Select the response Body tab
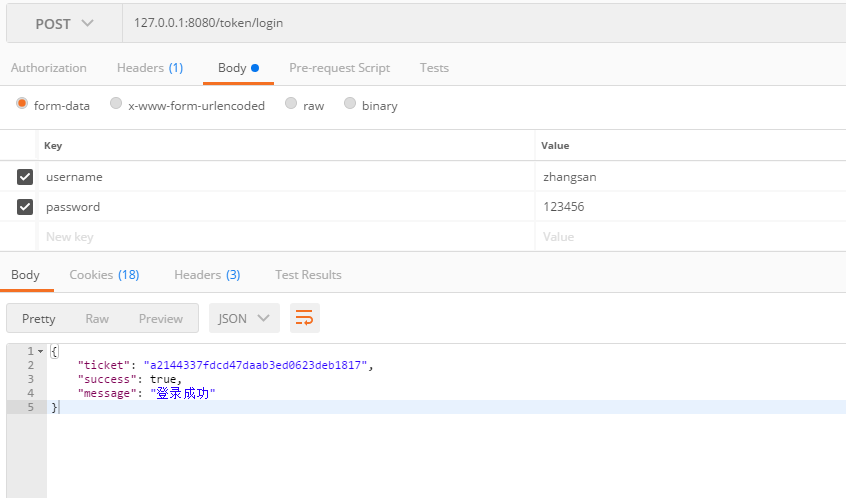The image size is (846, 498). tap(25, 275)
